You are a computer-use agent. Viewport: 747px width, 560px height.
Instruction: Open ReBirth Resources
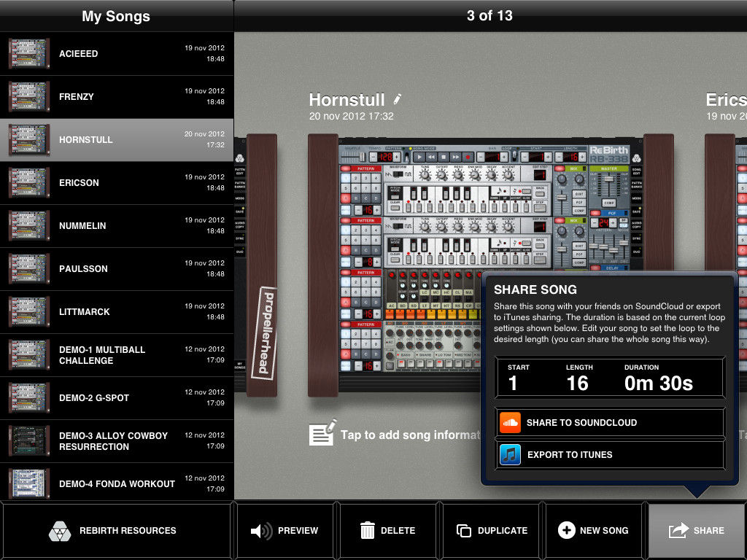pos(117,531)
